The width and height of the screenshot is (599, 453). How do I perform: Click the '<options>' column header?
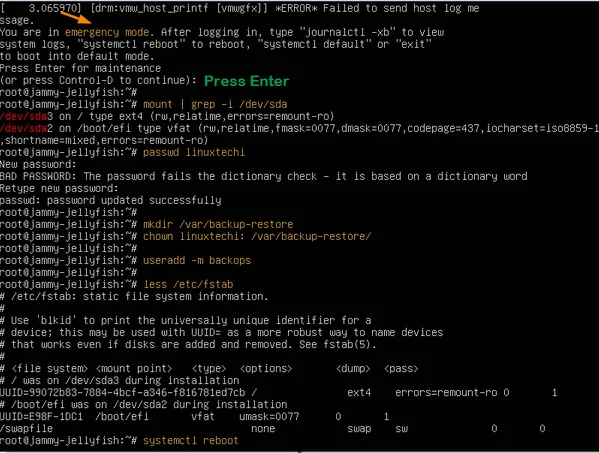[266, 369]
